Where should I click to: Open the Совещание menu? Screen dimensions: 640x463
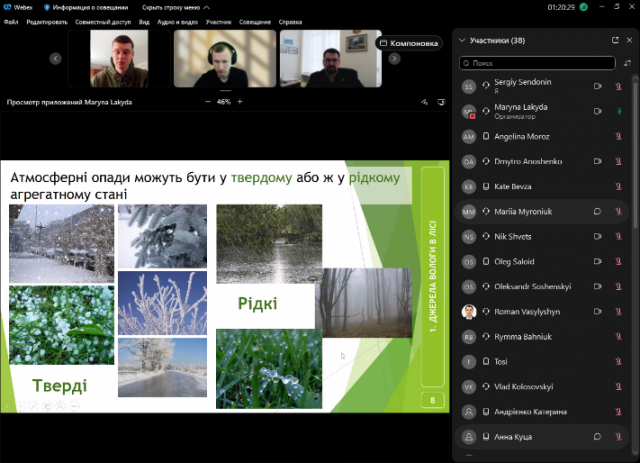(x=255, y=22)
